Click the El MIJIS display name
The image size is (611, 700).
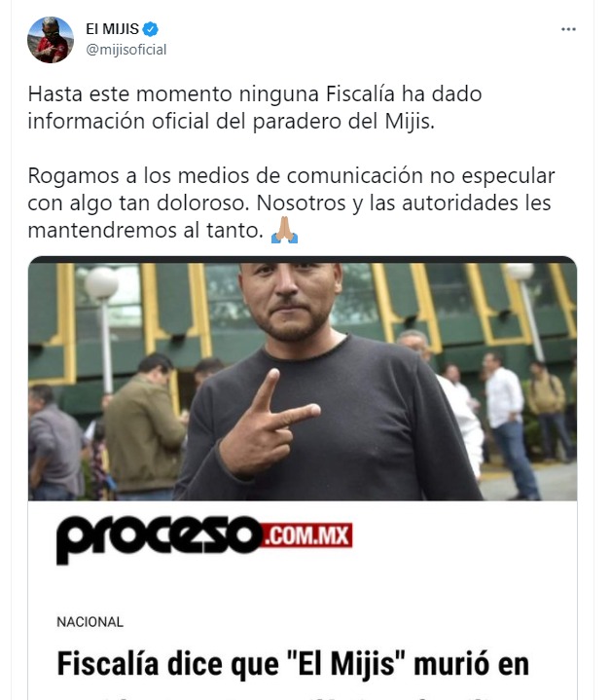pos(113,29)
